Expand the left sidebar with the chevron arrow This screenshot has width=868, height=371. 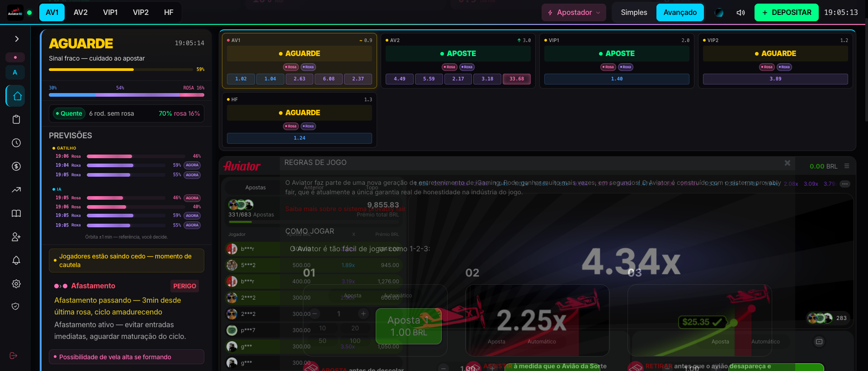[x=17, y=39]
